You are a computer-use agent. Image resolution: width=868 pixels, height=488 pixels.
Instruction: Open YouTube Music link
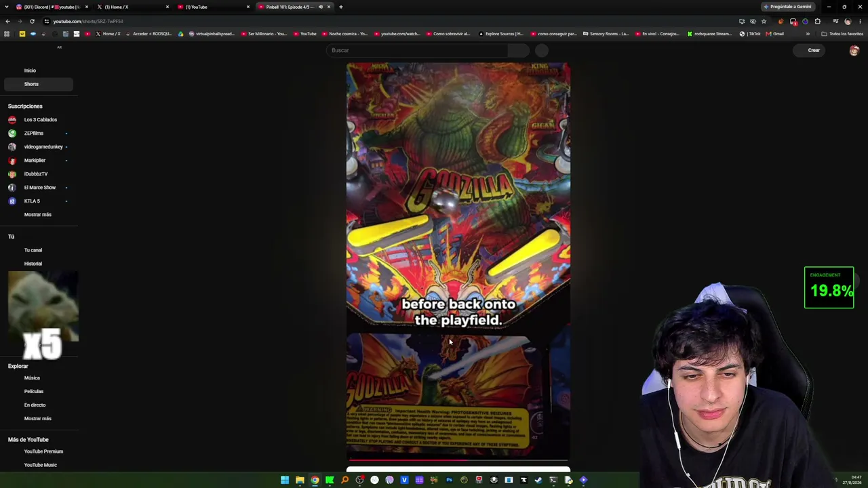tap(41, 465)
